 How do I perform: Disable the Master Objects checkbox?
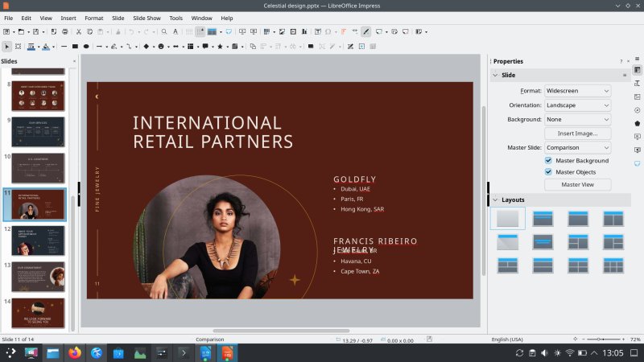(x=549, y=171)
